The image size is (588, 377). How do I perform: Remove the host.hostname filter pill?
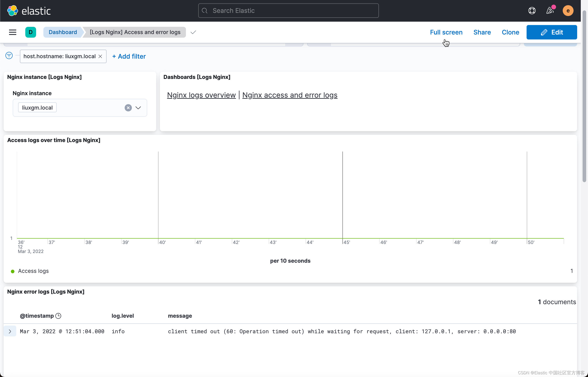[x=100, y=56]
